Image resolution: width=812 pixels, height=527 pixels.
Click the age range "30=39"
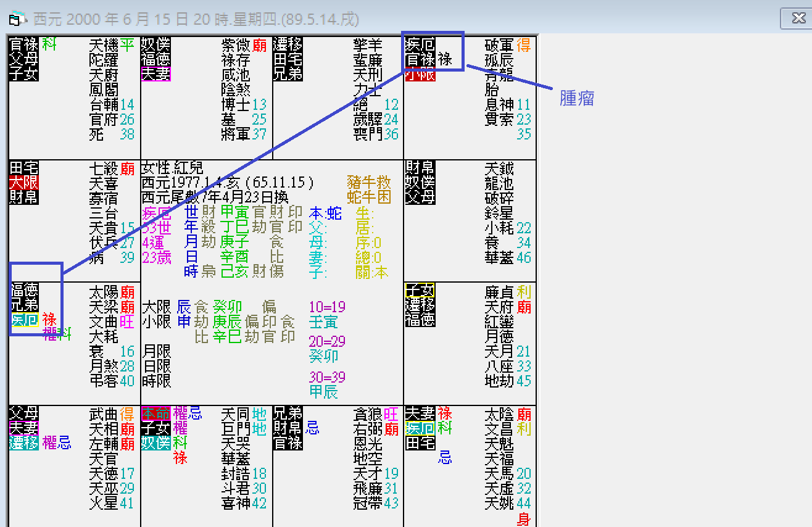click(328, 376)
